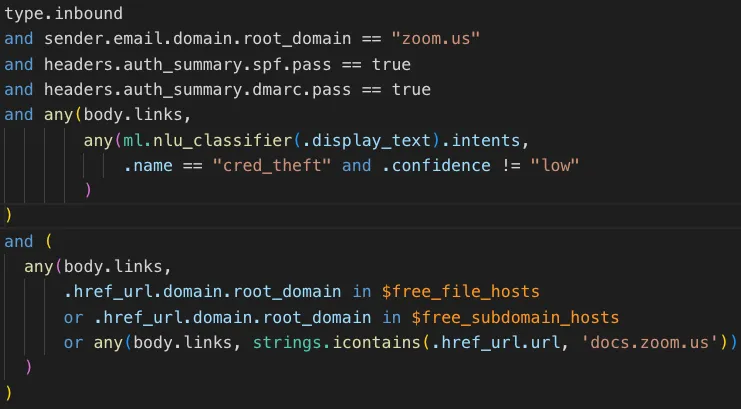741x409 pixels.
Task: Click '$free_file_hosts' variable
Action: (x=461, y=292)
